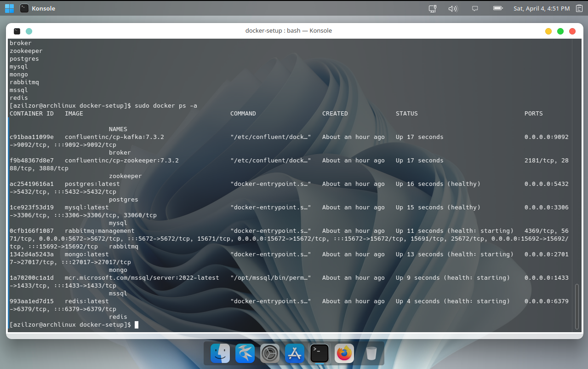Select the active terminal icon in the dock
The image size is (588, 369).
point(319,353)
